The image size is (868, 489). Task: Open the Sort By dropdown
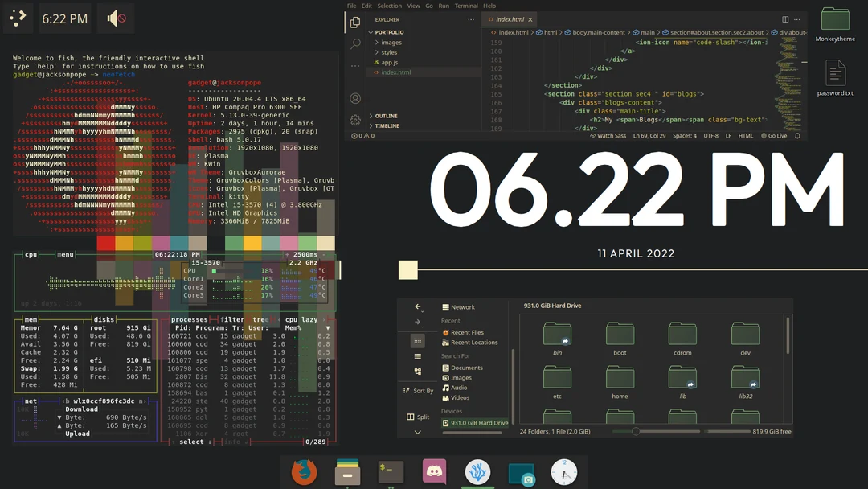tap(418, 390)
